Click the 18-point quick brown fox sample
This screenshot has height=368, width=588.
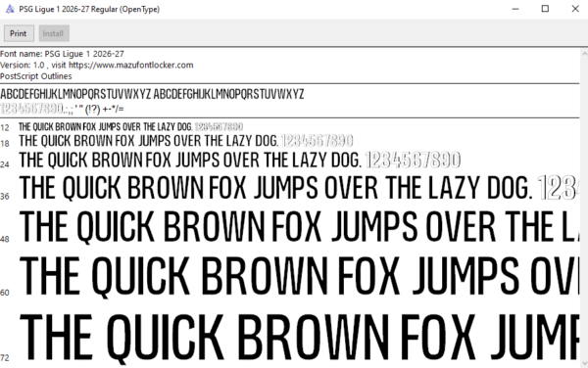[x=186, y=141]
